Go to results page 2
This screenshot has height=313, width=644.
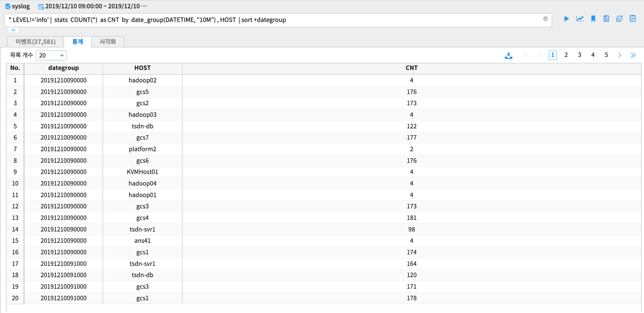click(x=566, y=55)
